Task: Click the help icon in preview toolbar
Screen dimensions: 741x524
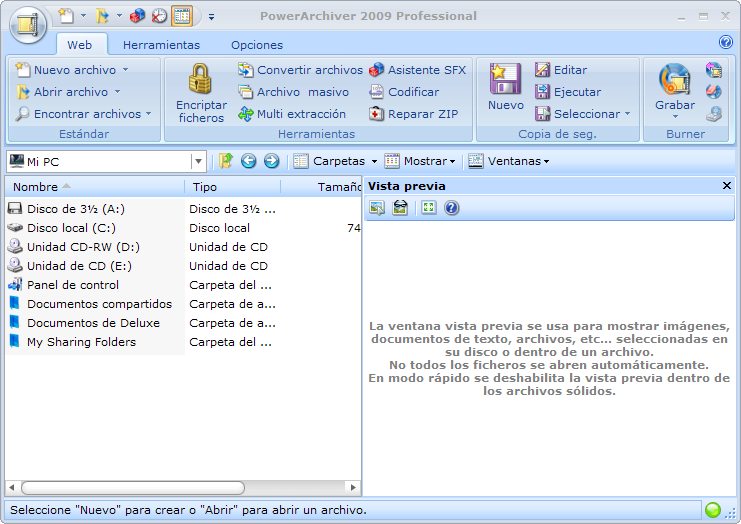Action: (x=451, y=207)
